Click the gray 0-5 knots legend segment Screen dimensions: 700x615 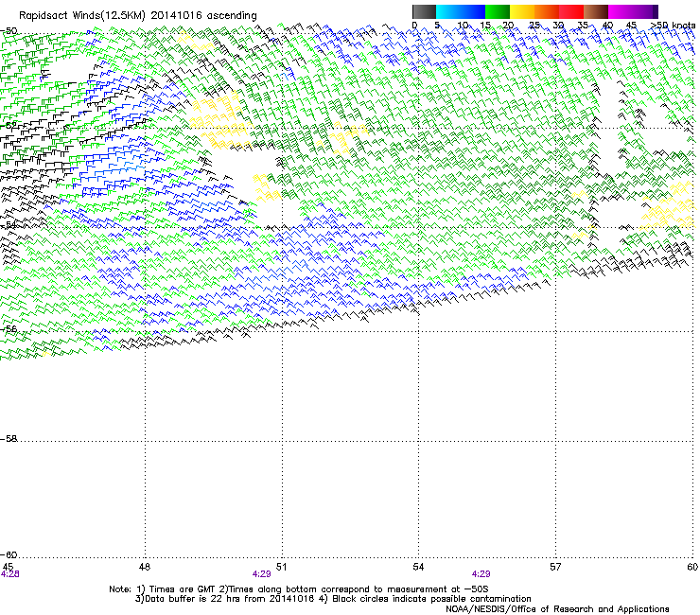424,11
